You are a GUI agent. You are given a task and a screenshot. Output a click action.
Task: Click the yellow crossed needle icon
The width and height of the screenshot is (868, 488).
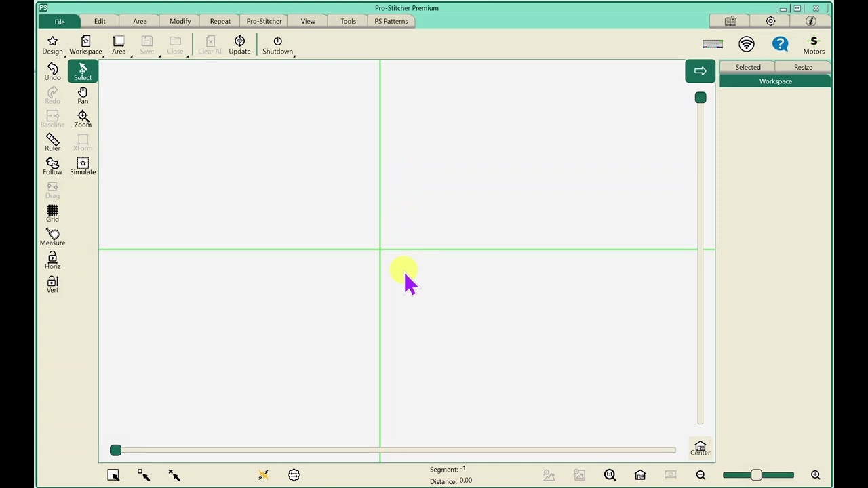click(x=263, y=475)
